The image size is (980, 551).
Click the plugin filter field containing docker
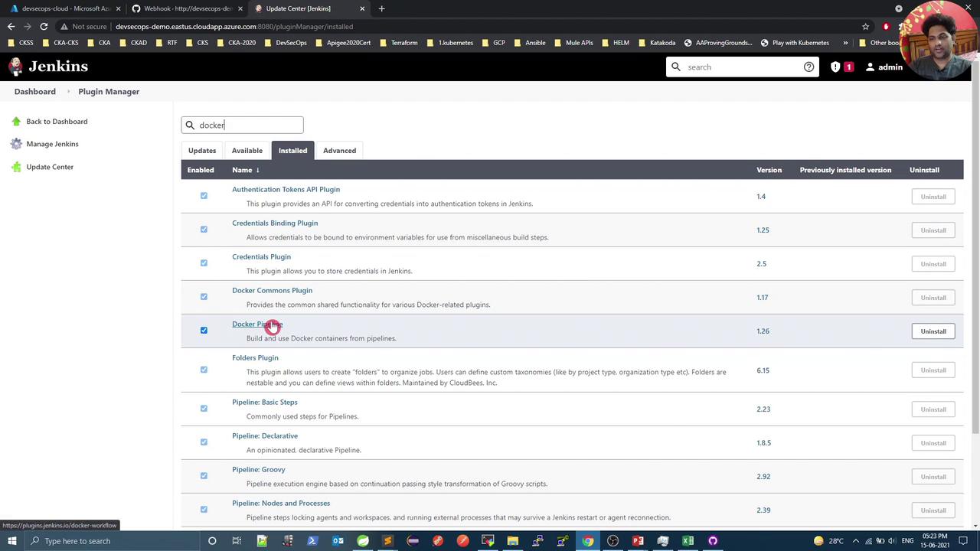click(242, 126)
